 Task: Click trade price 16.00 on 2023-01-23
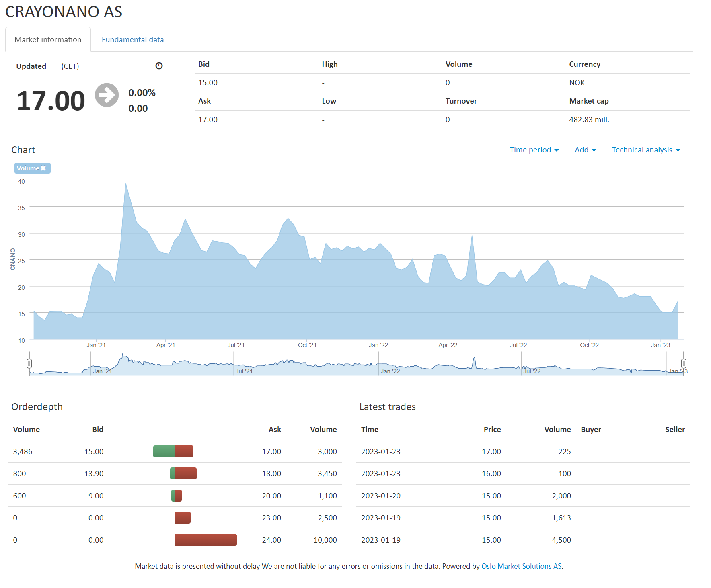(491, 473)
